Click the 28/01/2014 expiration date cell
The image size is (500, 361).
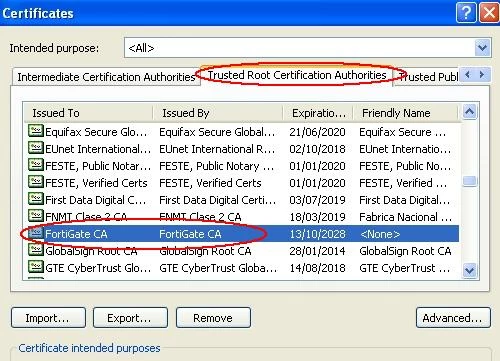coord(317,251)
